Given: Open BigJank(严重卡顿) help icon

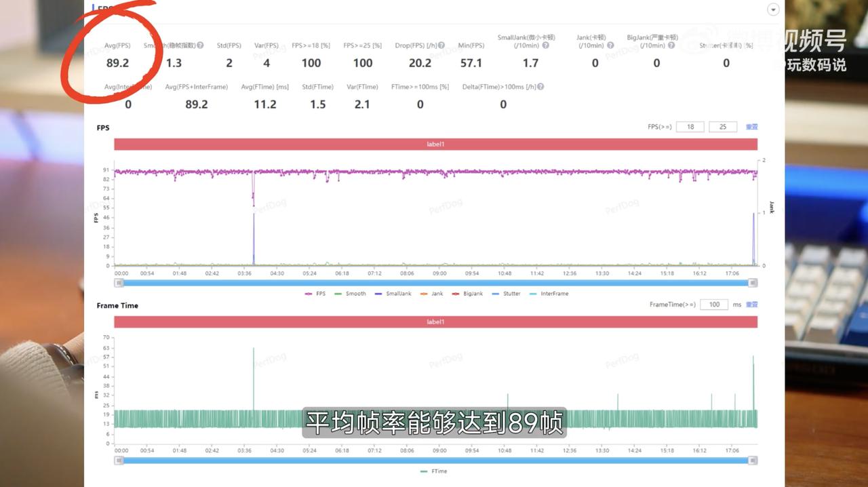Looking at the screenshot, I should click(x=671, y=45).
